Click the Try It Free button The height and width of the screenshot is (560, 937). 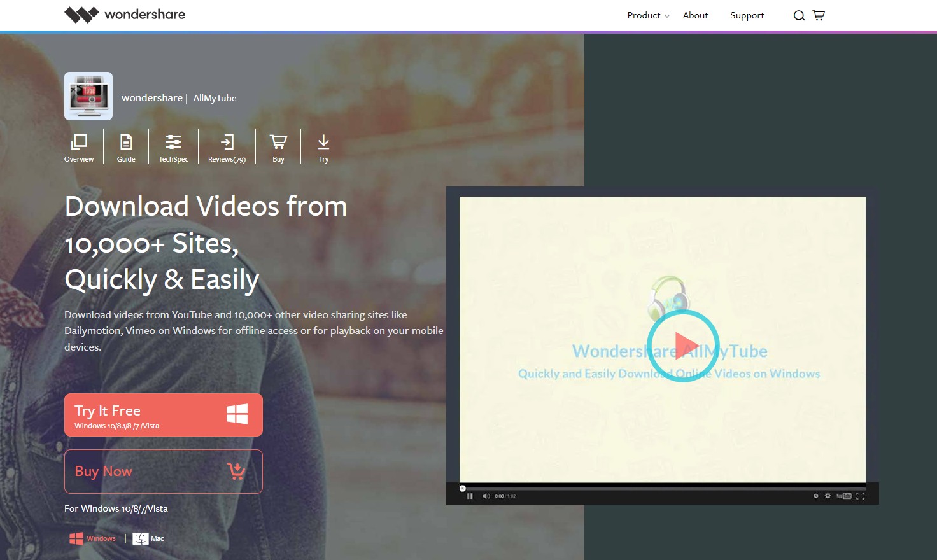pyautogui.click(x=164, y=415)
